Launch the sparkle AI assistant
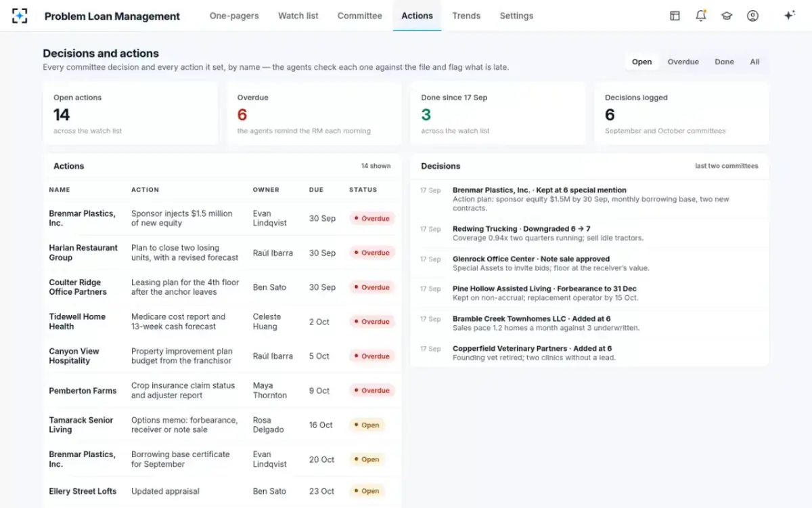 click(x=789, y=16)
